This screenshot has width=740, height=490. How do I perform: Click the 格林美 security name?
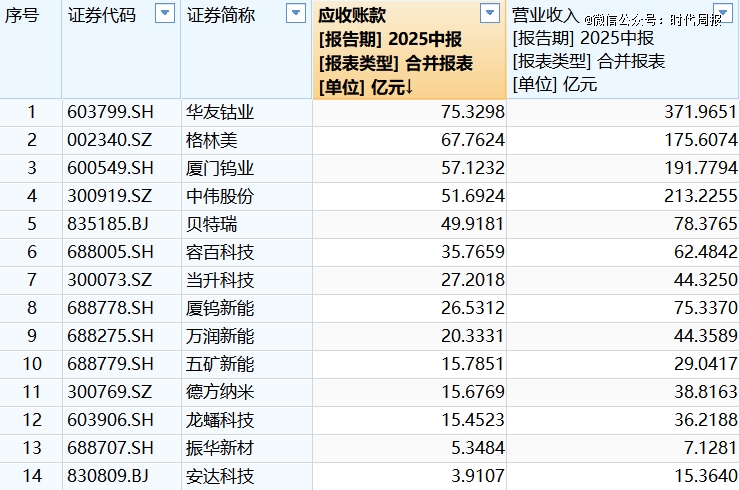[212, 140]
